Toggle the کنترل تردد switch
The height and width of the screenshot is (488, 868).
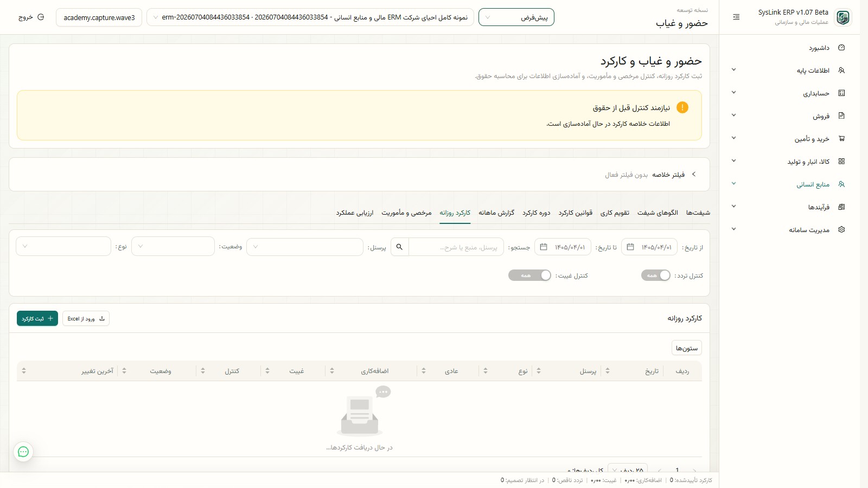[656, 275]
